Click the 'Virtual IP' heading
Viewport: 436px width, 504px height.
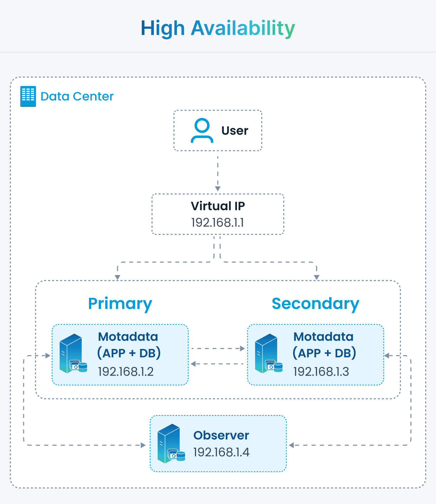click(218, 206)
